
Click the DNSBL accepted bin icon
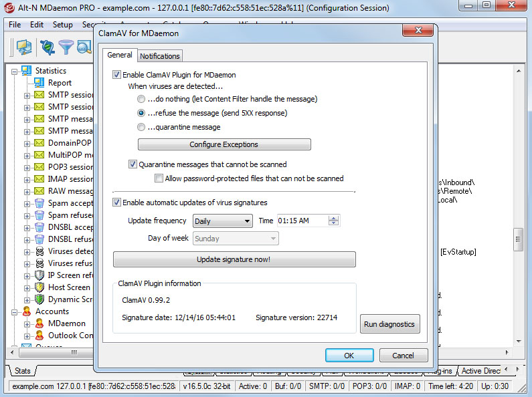pos(39,227)
